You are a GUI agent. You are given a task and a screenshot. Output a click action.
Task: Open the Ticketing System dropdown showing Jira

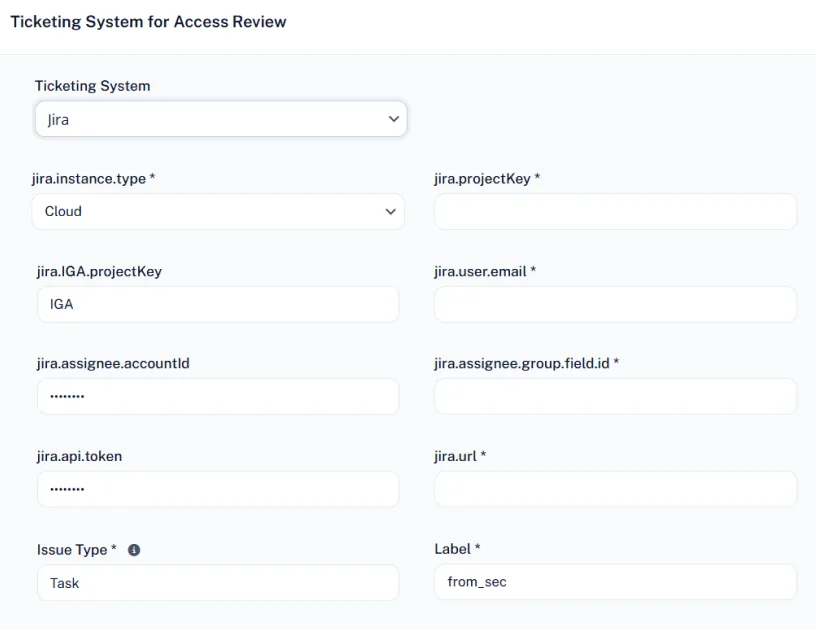click(221, 119)
